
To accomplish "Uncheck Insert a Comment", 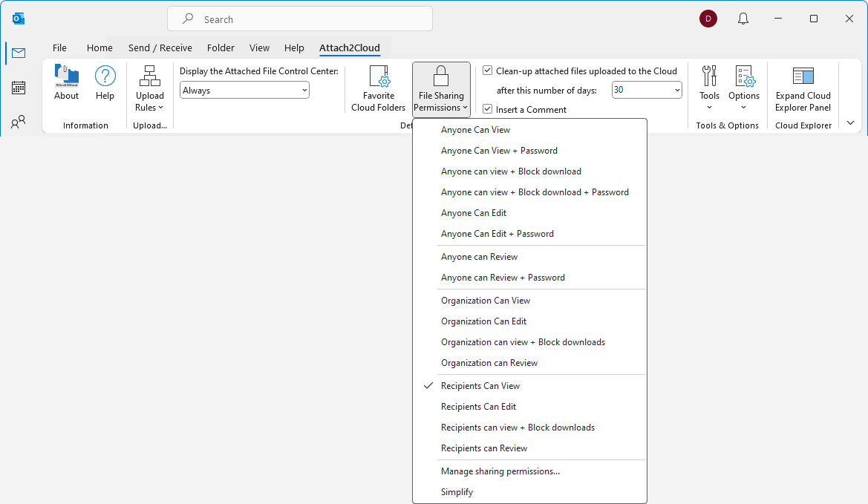I will point(488,108).
